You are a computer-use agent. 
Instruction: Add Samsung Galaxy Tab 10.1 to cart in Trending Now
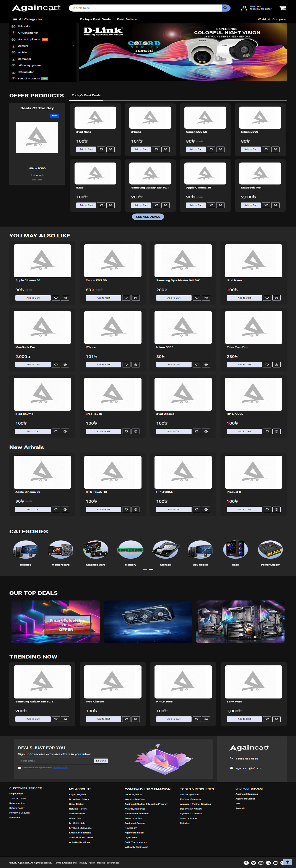pos(33,719)
